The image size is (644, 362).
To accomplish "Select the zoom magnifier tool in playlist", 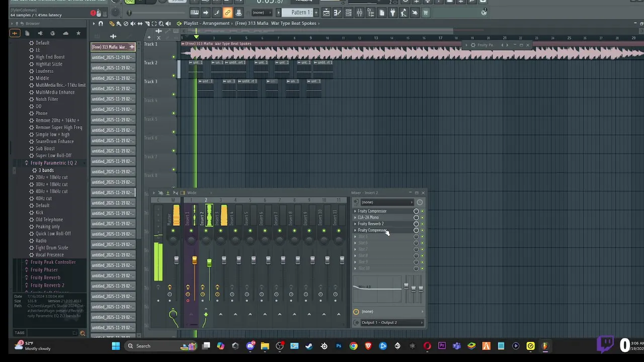I will coord(161,24).
